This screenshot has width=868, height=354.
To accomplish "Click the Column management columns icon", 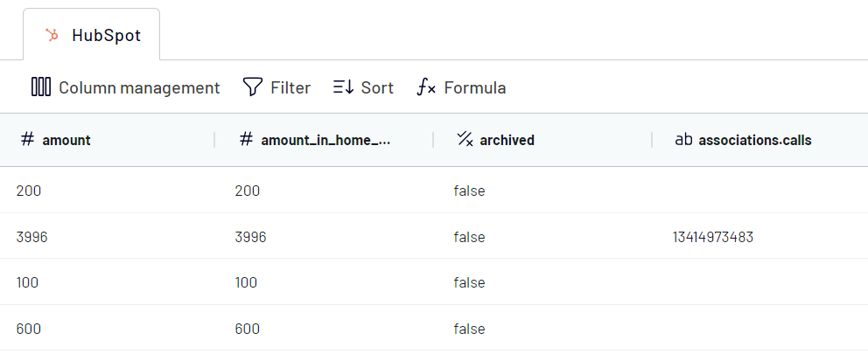I will click(41, 87).
